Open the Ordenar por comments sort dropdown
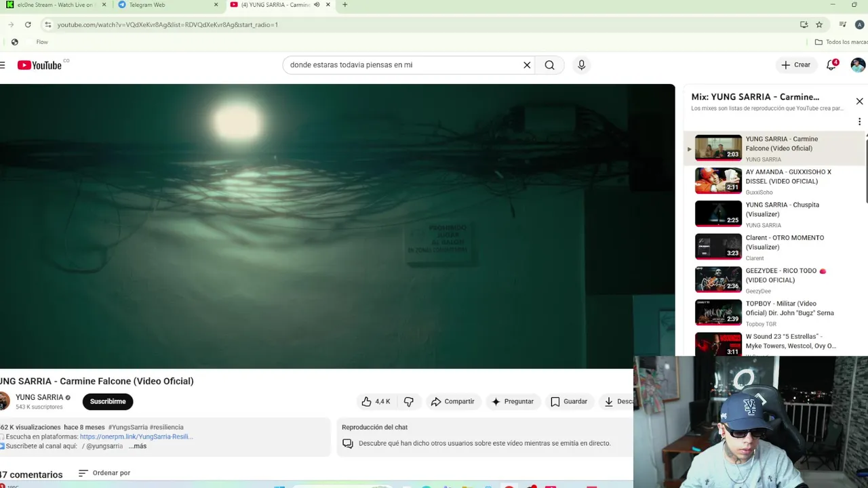This screenshot has width=868, height=488. (104, 473)
